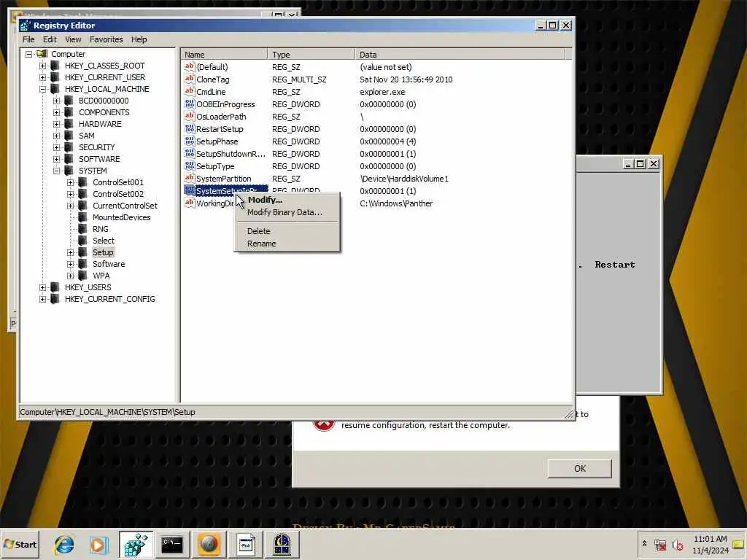Click the SetupShutdownR... DWORD value icon
The width and height of the screenshot is (747, 560).
point(190,153)
